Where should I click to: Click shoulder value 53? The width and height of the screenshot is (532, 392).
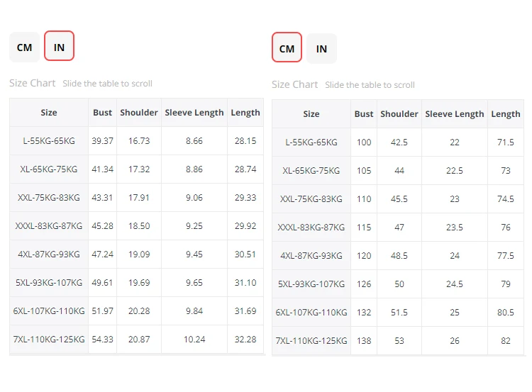(399, 340)
